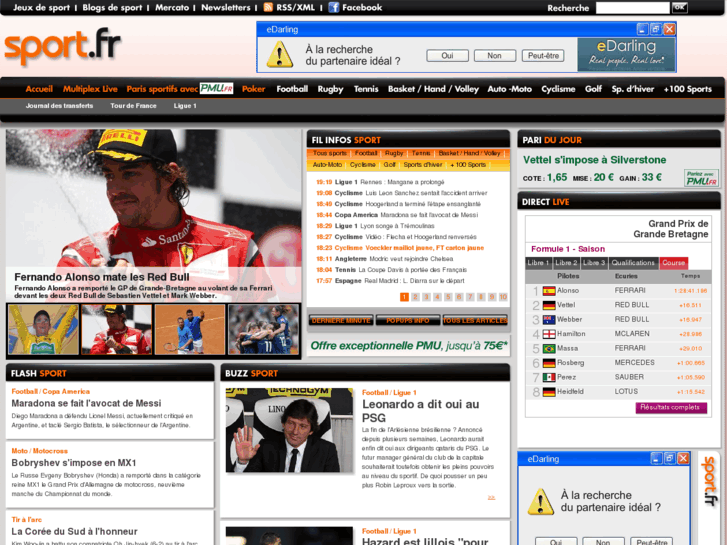Open +100 Sports menu item
727x545 pixels.
pyautogui.click(x=688, y=89)
